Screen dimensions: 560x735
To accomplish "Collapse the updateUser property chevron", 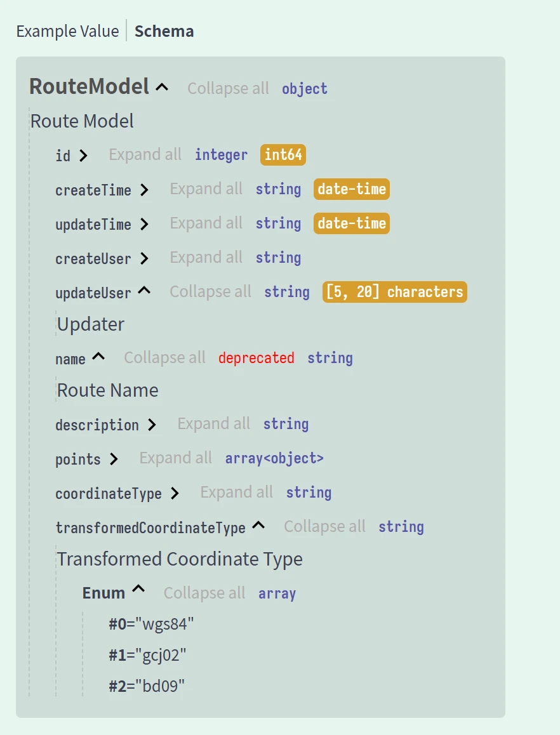I will tap(144, 291).
